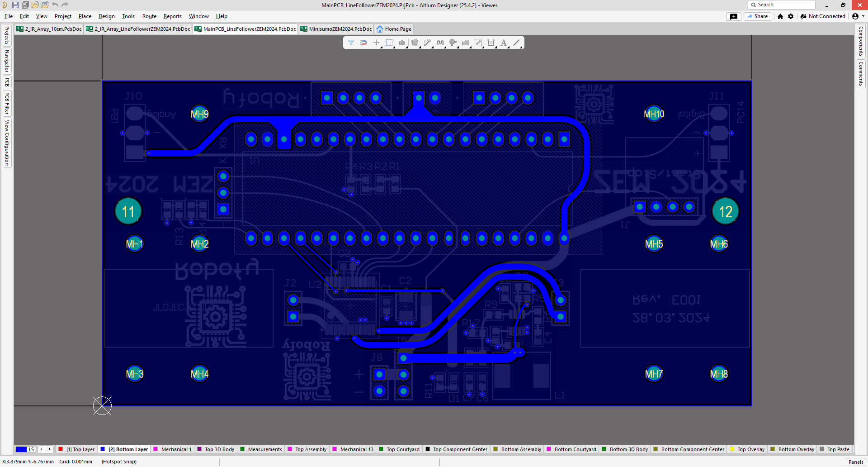Open the user account dropdown
868x467 pixels.
(858, 16)
